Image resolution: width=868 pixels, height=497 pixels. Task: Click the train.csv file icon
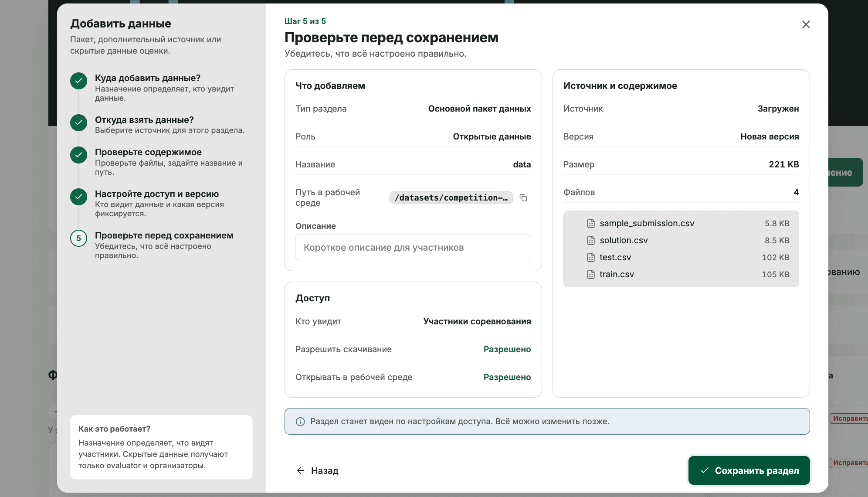[x=590, y=275]
